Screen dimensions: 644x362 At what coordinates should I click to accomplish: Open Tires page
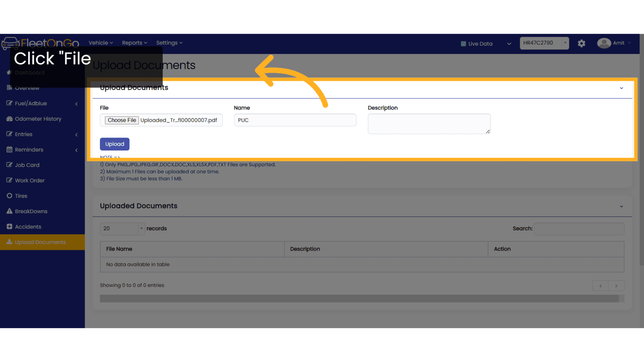tap(21, 196)
